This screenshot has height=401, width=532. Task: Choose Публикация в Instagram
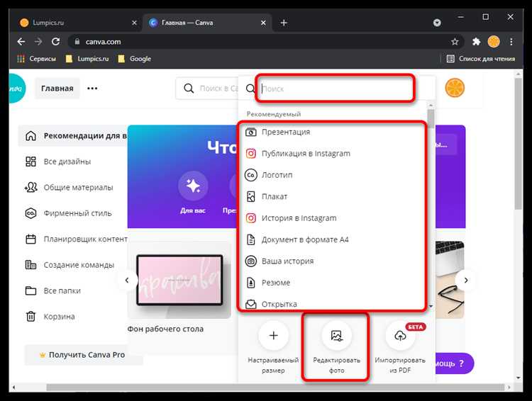pos(333,154)
